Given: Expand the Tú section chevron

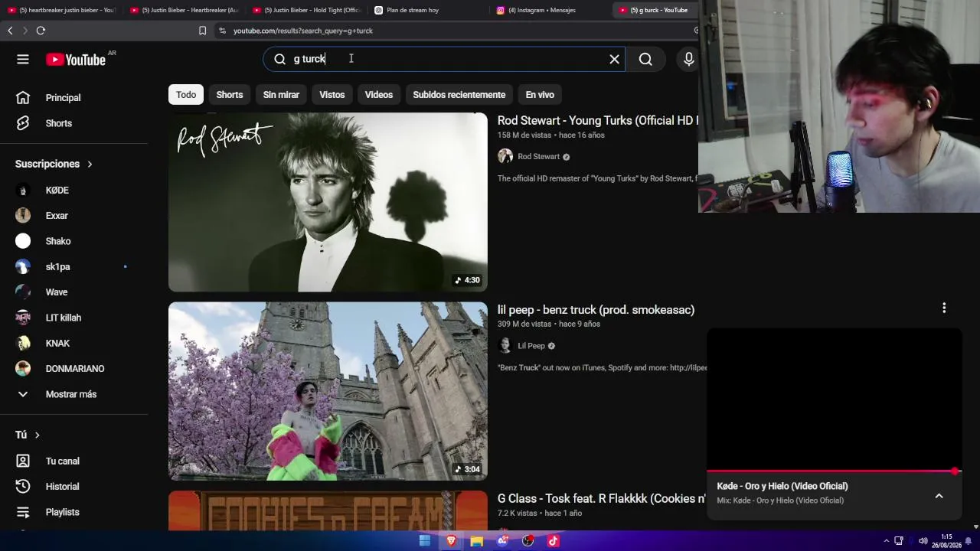Looking at the screenshot, I should (37, 435).
